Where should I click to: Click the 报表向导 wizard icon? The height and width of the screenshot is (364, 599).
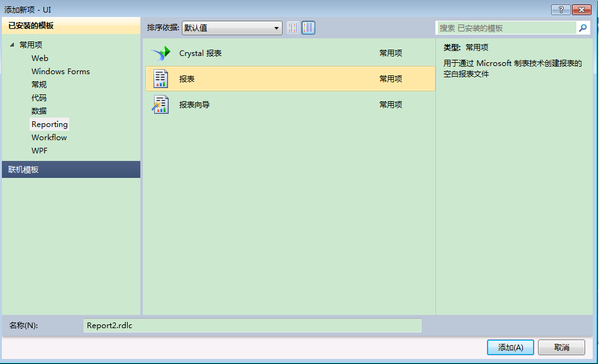(x=160, y=104)
